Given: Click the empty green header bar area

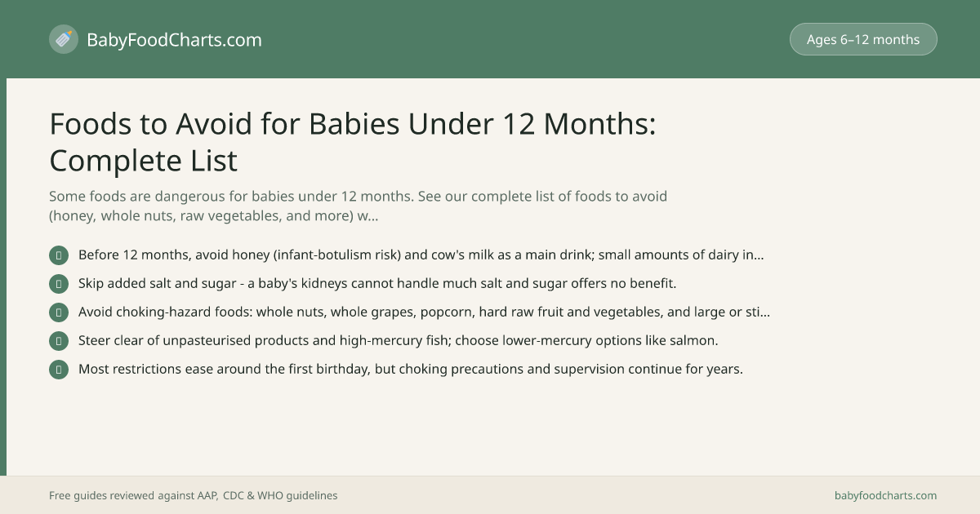Looking at the screenshot, I should pyautogui.click(x=523, y=39).
